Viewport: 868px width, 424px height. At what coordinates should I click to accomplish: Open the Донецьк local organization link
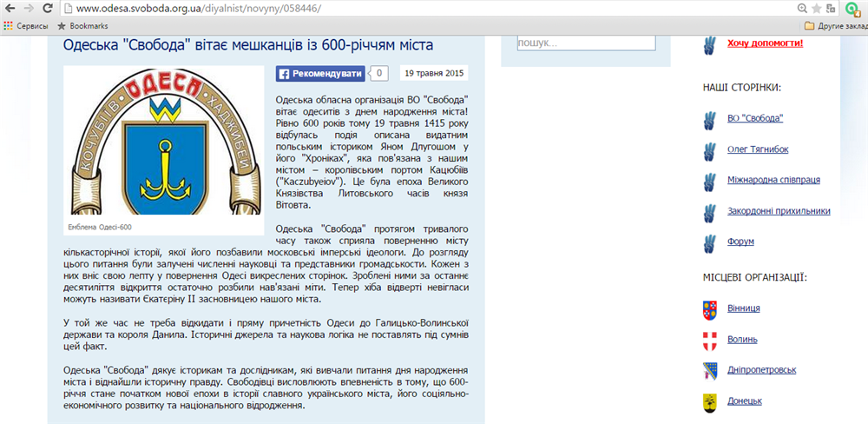(x=745, y=401)
